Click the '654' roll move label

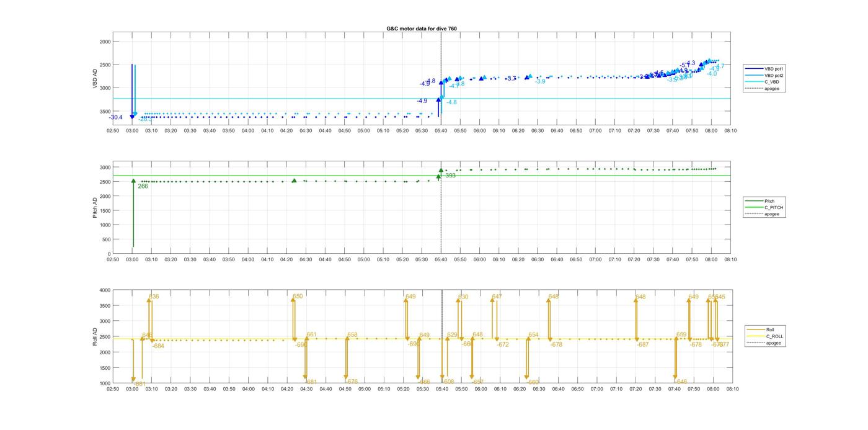click(x=533, y=335)
